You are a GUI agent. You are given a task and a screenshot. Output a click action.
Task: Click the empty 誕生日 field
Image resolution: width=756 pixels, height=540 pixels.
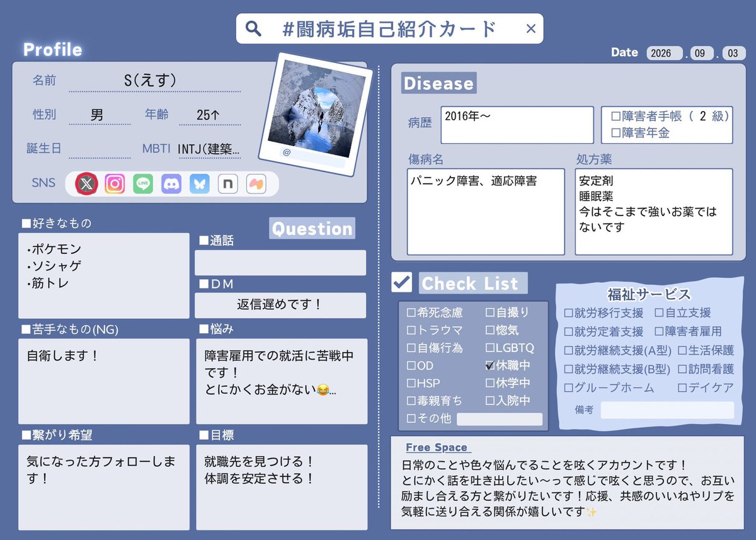click(x=100, y=149)
